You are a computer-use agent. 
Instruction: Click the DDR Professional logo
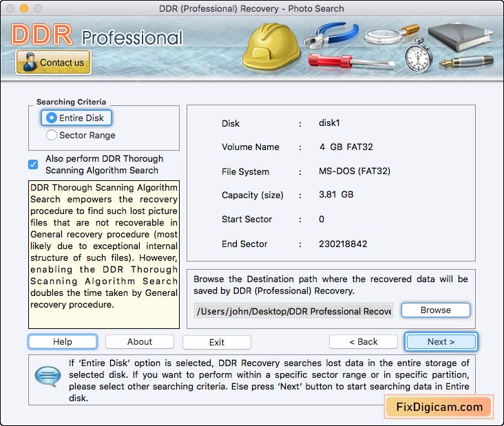[x=97, y=34]
